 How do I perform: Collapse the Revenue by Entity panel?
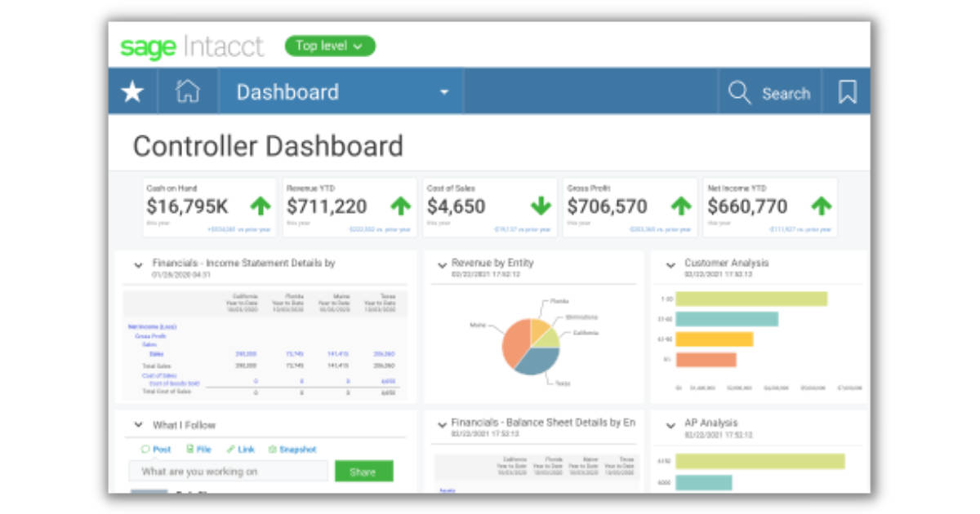[x=442, y=263]
